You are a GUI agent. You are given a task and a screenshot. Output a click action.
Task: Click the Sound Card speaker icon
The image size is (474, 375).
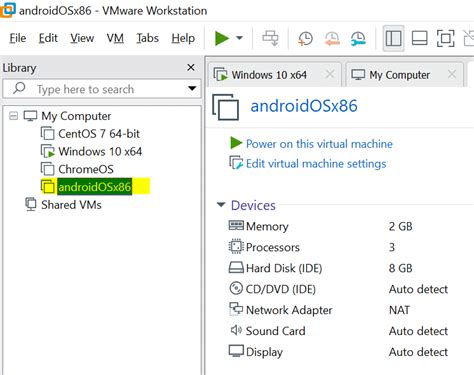click(236, 330)
